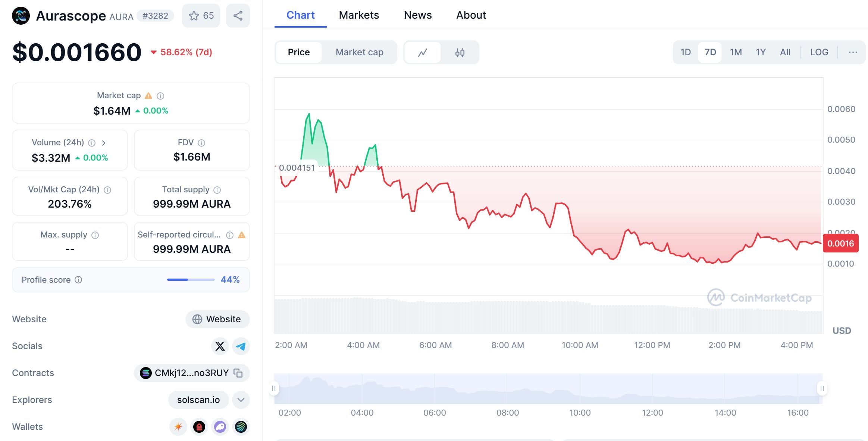The width and height of the screenshot is (868, 441).
Task: Copy the contract address CMkj12...no3RUY
Action: pyautogui.click(x=238, y=373)
